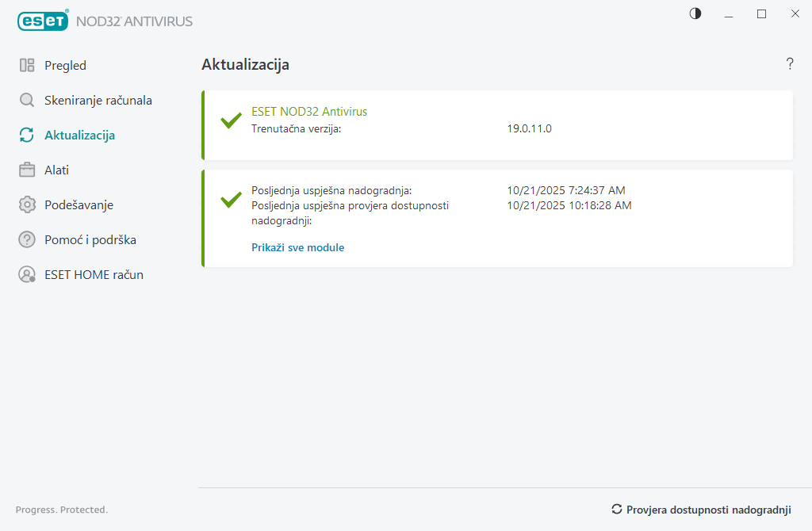
Task: Open the Pregled menu item
Action: 65,66
